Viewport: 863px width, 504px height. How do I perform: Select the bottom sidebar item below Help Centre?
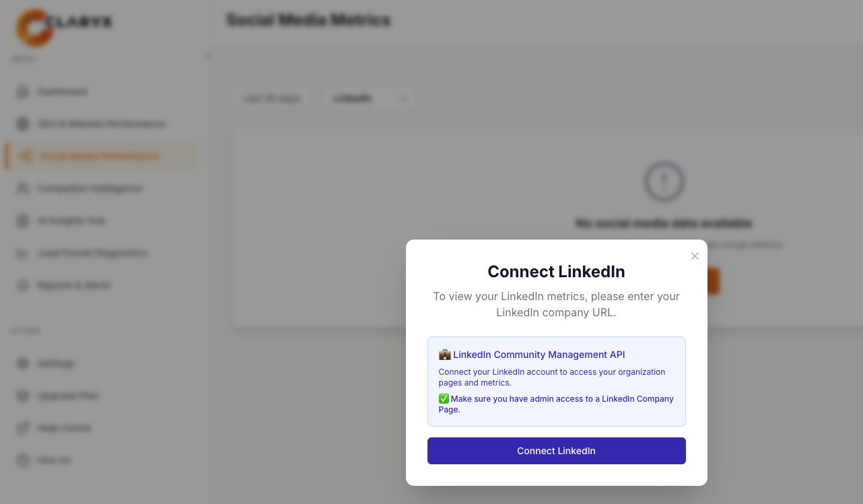54,460
